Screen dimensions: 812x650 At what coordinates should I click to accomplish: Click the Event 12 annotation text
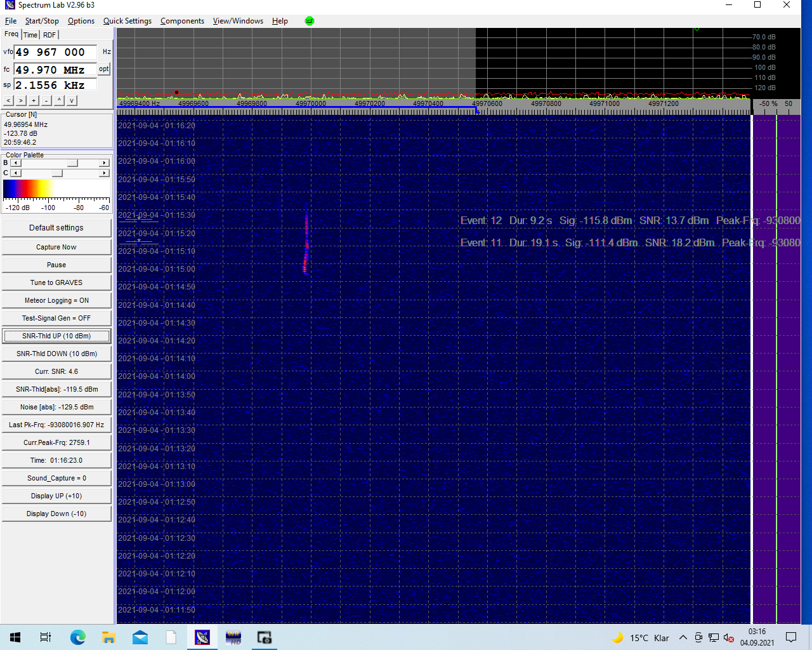coord(630,220)
